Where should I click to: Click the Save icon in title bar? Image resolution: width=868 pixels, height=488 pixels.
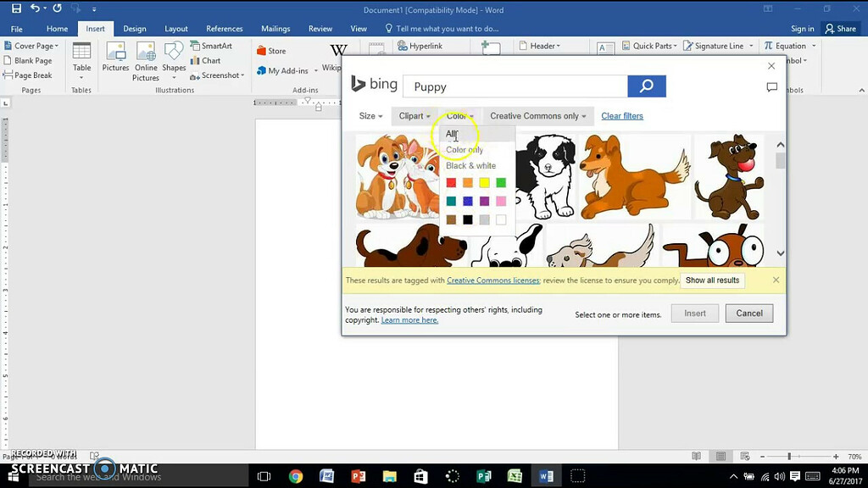coord(16,8)
